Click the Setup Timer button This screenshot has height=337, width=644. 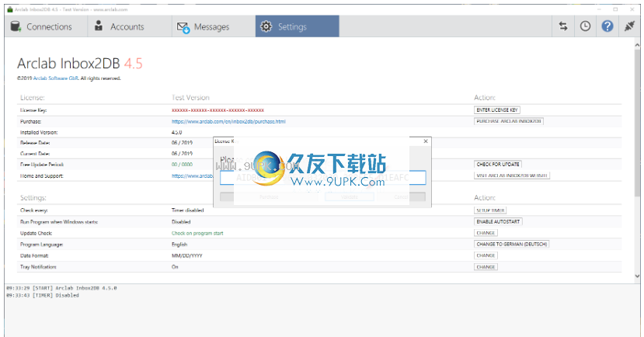click(490, 210)
